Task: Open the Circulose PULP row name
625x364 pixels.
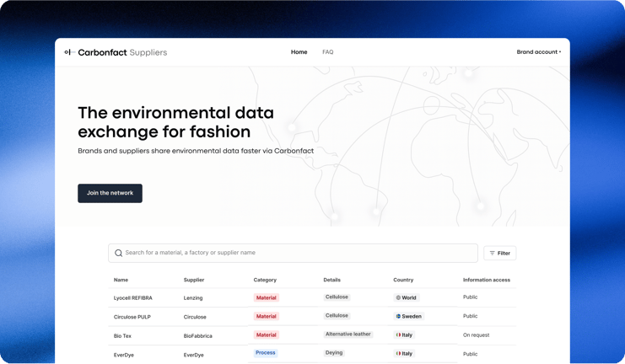Action: pos(132,317)
